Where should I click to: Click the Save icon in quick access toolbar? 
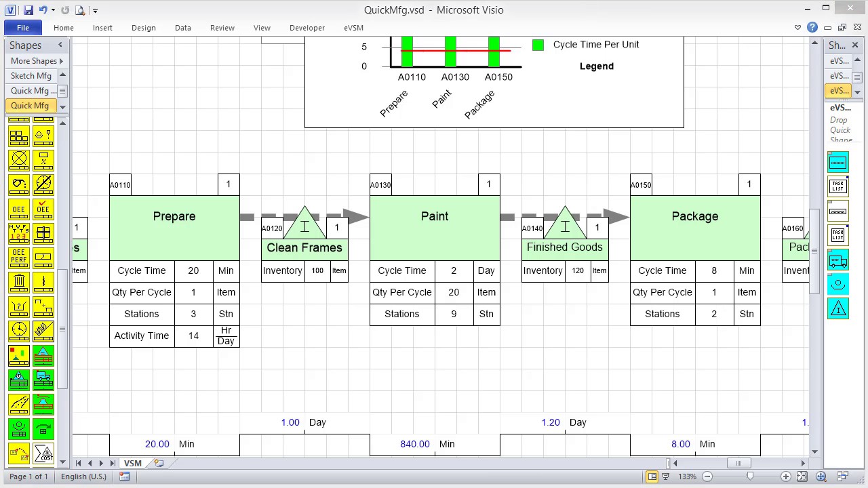(x=28, y=10)
